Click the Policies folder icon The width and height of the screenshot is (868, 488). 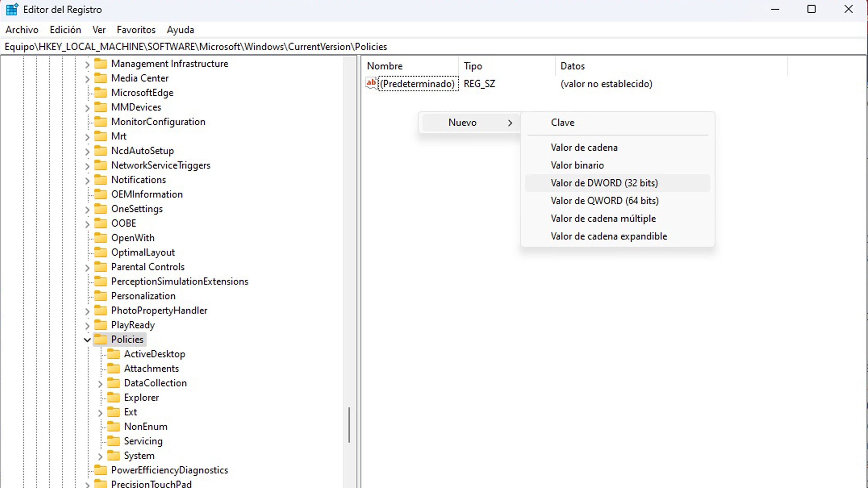pyautogui.click(x=100, y=339)
